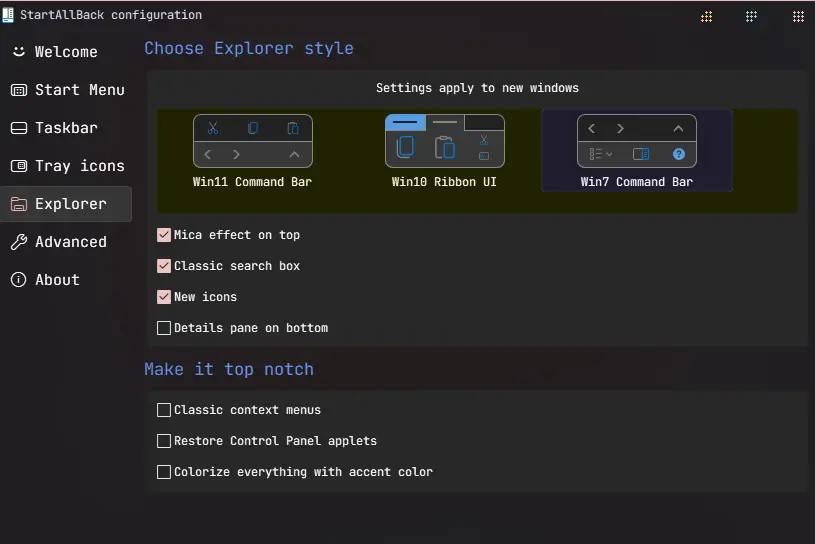The width and height of the screenshot is (815, 544).
Task: Click the Explorer folder icon
Action: (19, 204)
